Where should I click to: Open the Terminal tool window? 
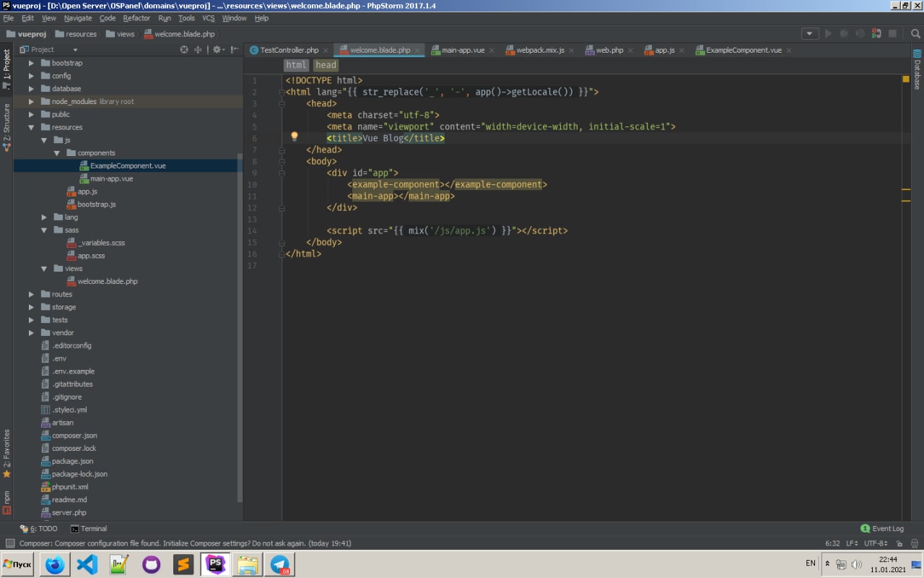(x=89, y=529)
